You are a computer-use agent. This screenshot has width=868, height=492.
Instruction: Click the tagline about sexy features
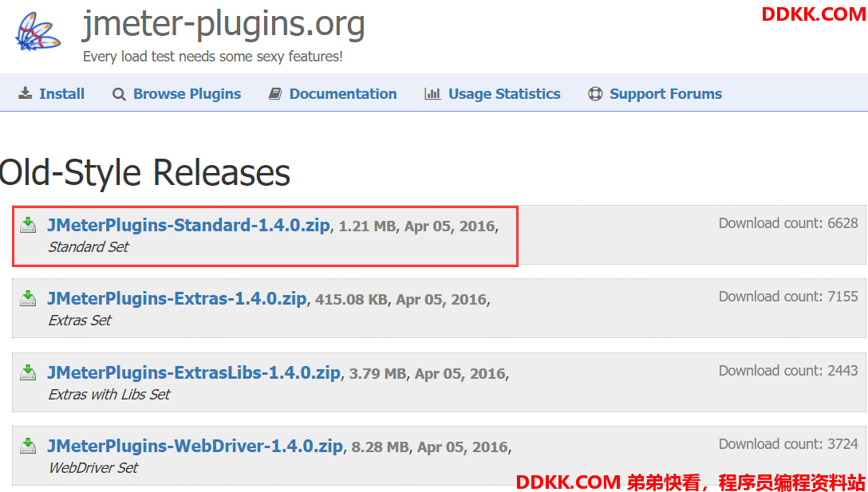pyautogui.click(x=212, y=57)
